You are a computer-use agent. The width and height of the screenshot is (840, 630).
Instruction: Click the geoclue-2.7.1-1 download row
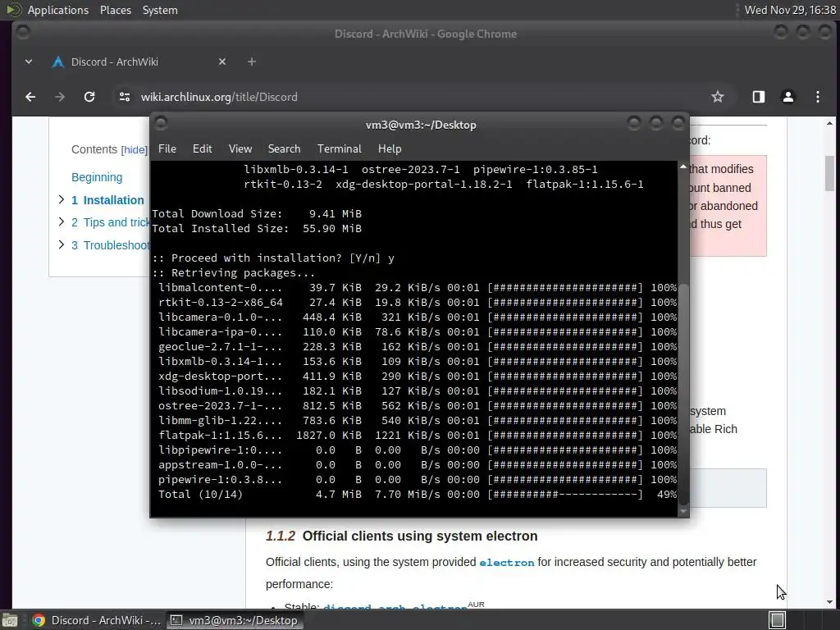coord(418,347)
